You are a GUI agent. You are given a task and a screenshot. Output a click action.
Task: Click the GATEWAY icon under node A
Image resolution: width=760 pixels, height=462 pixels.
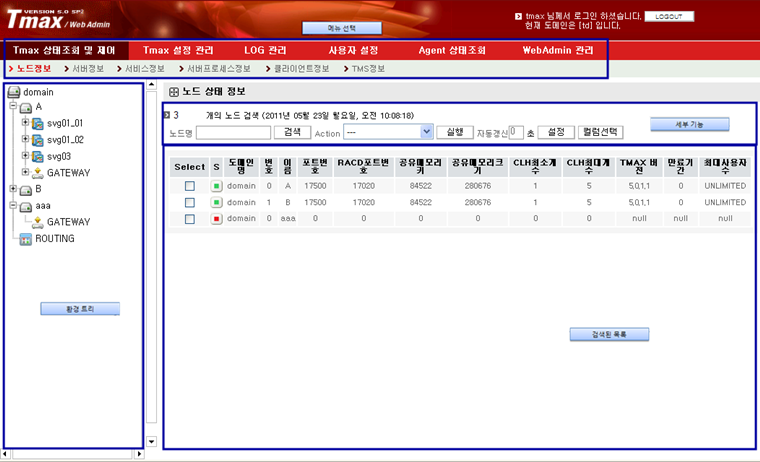pos(37,174)
